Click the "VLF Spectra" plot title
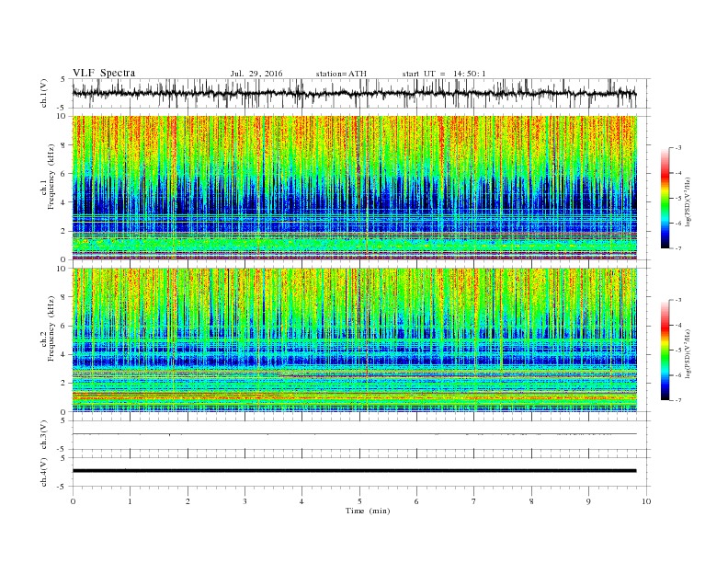 [104, 73]
